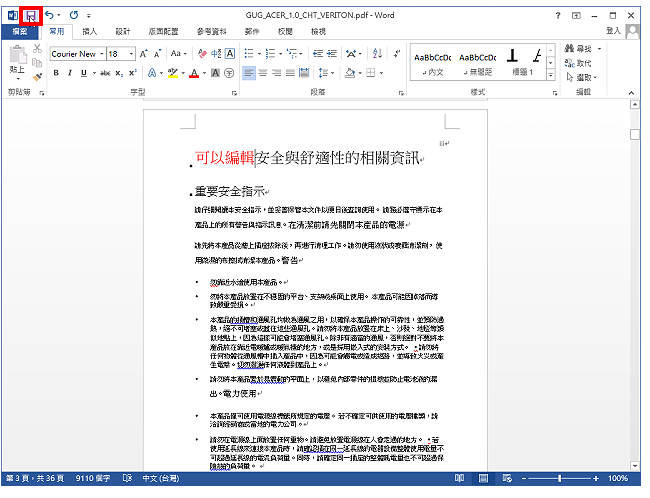
Task: Apply paragraph shading paint bucket
Action: (x=350, y=73)
